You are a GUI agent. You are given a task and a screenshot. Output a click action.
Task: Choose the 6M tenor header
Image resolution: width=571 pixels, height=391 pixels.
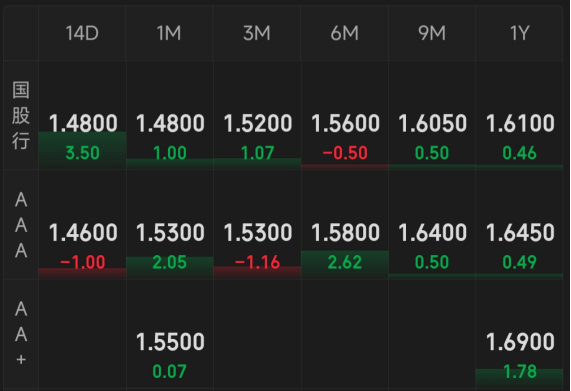point(344,33)
